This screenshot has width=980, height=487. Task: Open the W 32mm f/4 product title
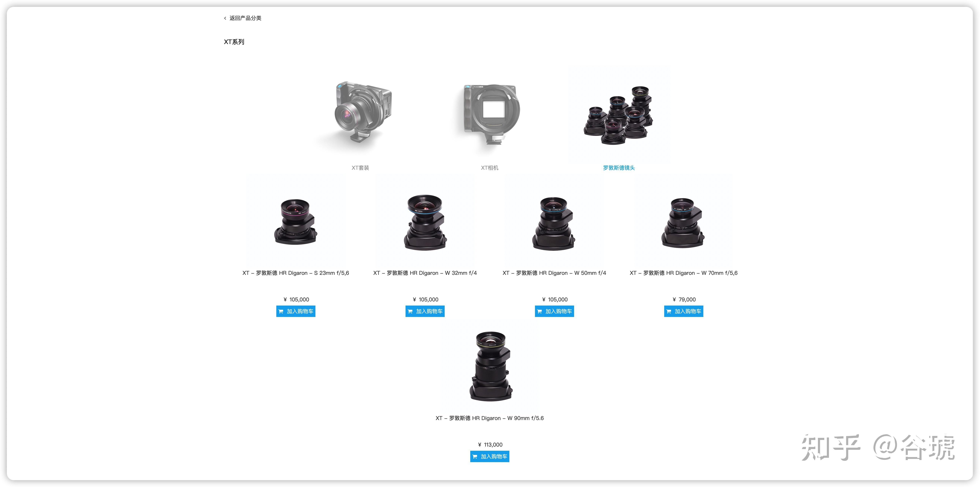click(425, 273)
